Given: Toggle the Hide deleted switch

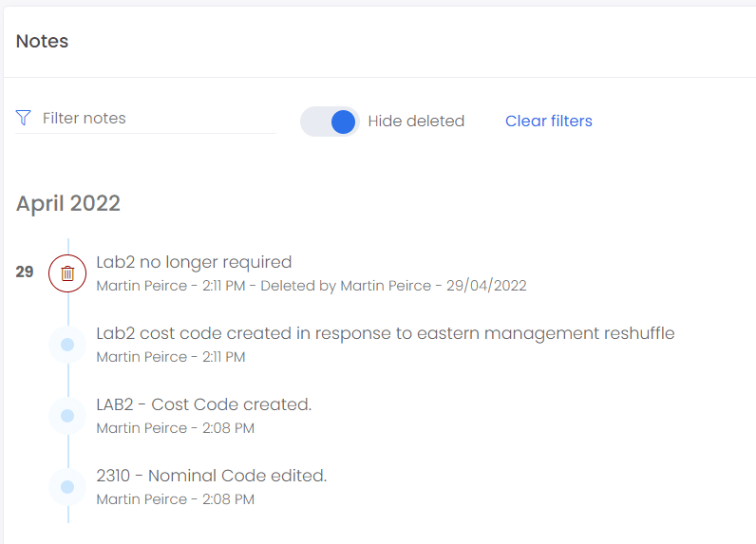Looking at the screenshot, I should 330,122.
